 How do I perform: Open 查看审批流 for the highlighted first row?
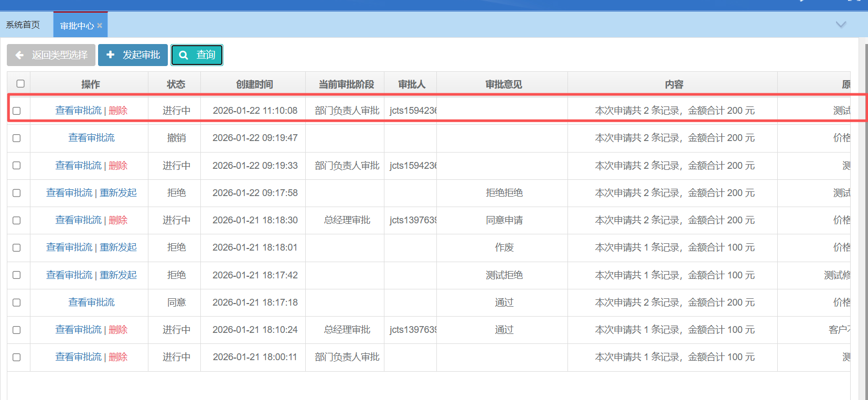coord(79,111)
